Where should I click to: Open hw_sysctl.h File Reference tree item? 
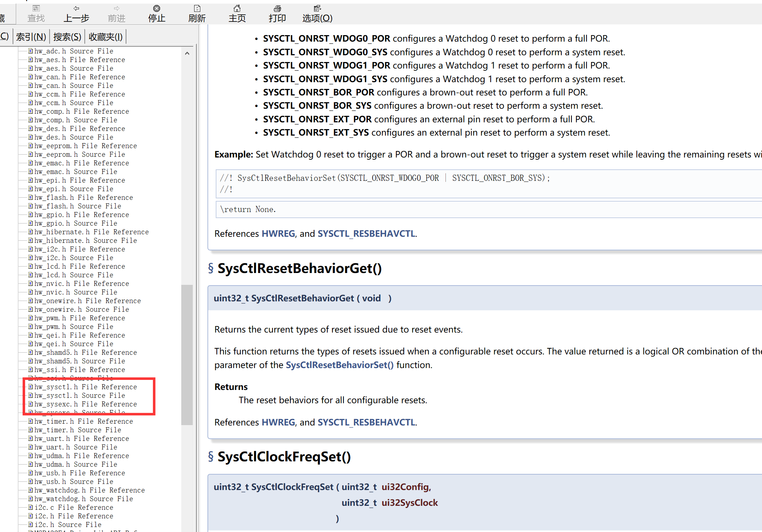[x=85, y=387]
